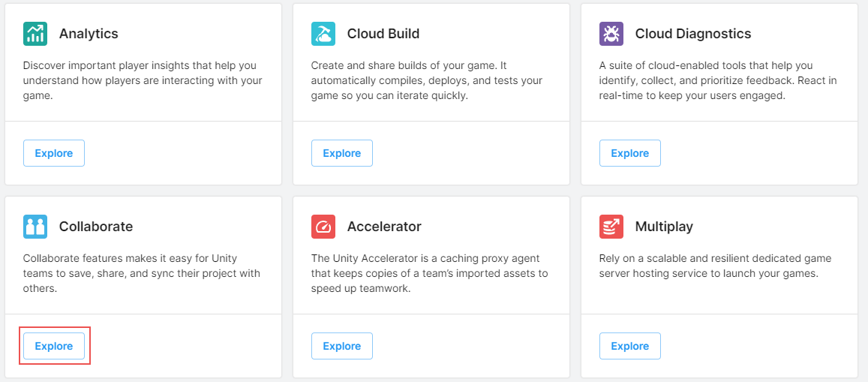
Task: Click the Analytics card title
Action: coord(89,34)
